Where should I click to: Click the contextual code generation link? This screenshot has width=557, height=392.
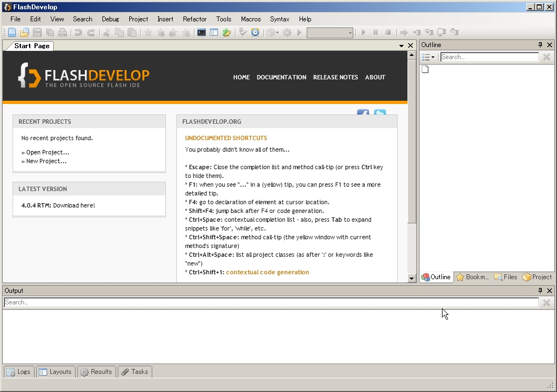[267, 272]
